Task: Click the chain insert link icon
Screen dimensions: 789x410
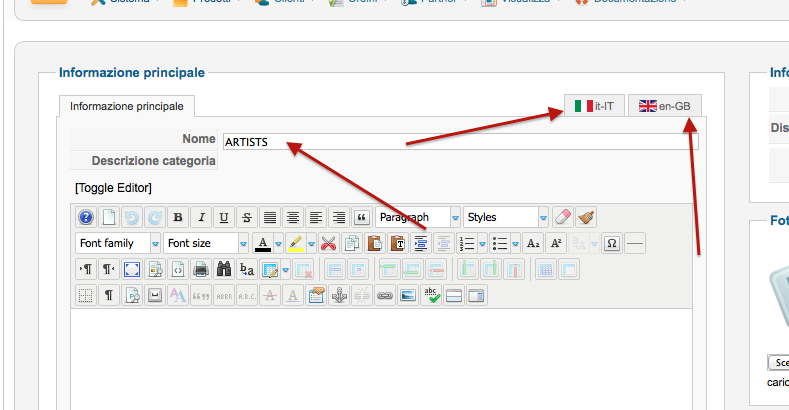Action: 384,295
